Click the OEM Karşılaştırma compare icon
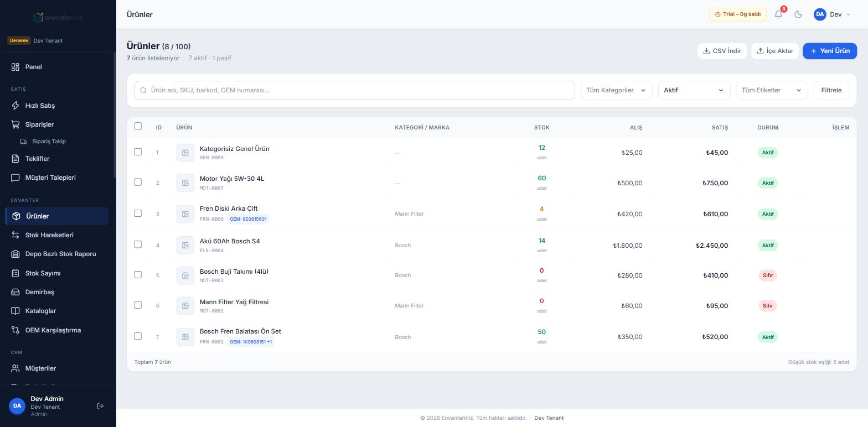The width and height of the screenshot is (868, 427). coord(15,330)
